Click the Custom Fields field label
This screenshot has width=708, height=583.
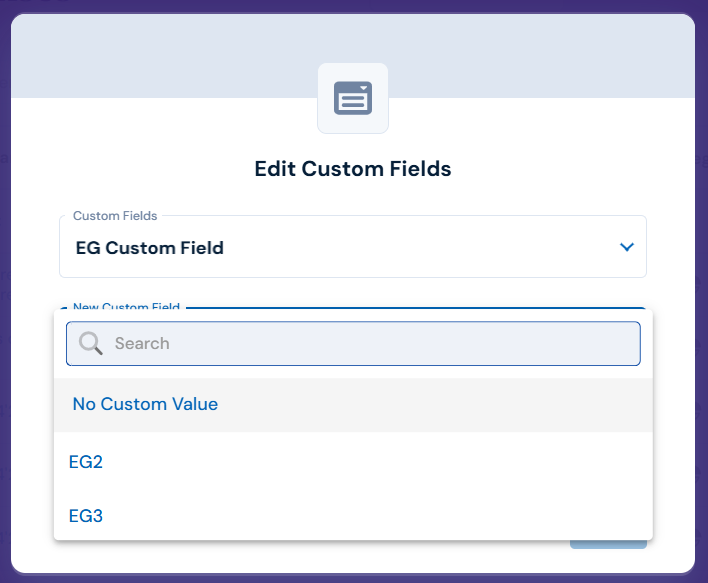115,216
